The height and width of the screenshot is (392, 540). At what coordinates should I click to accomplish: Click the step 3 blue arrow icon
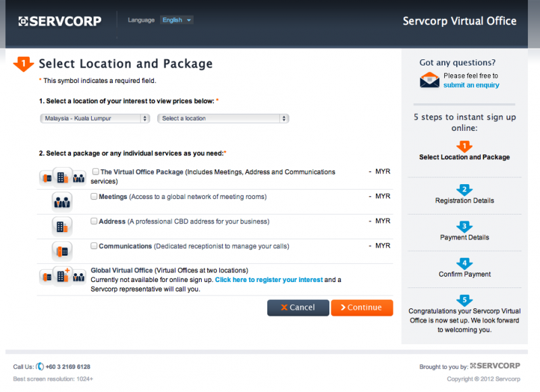(464, 227)
